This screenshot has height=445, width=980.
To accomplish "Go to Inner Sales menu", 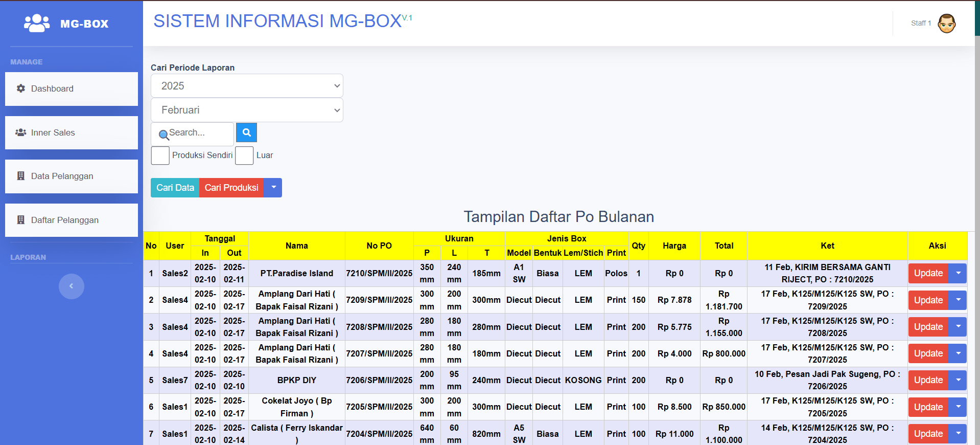I will 72,132.
